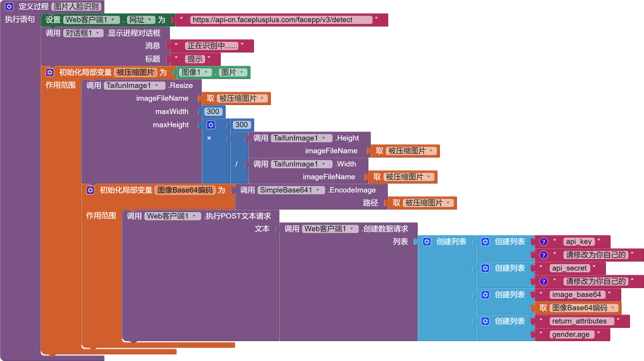Click procedure name 图片人脸识别 field

(x=76, y=6)
